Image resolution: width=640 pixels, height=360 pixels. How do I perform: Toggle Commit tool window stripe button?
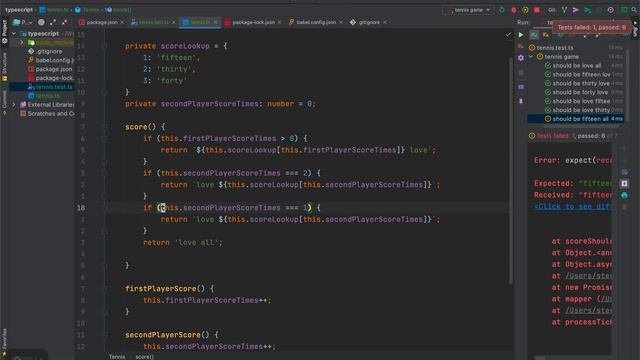(x=4, y=102)
